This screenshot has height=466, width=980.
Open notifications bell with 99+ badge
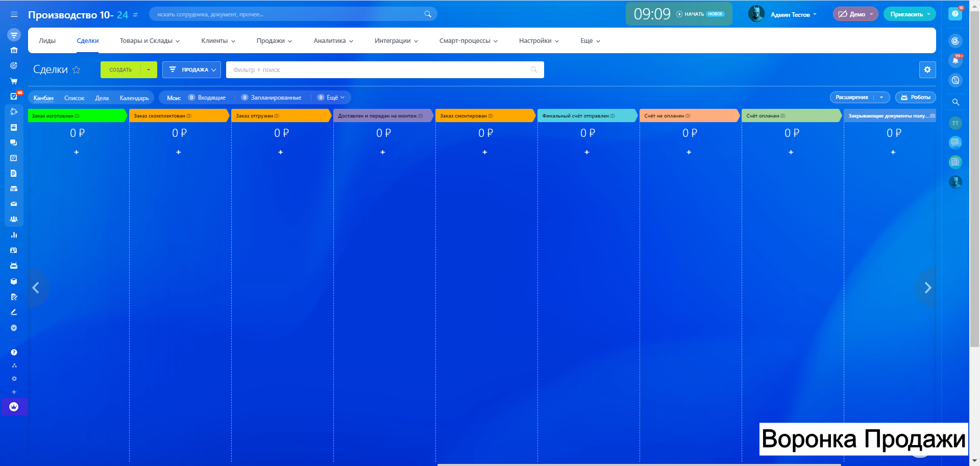(955, 60)
